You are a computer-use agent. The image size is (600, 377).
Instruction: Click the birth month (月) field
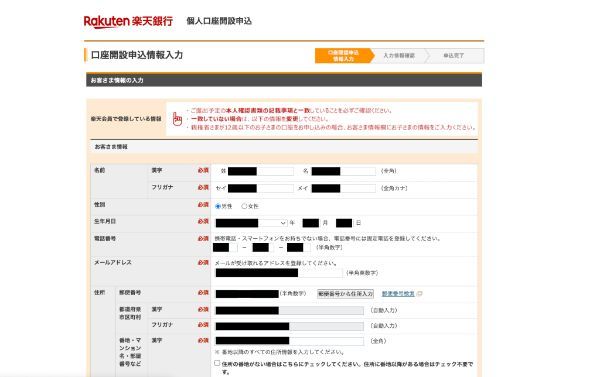tap(310, 223)
